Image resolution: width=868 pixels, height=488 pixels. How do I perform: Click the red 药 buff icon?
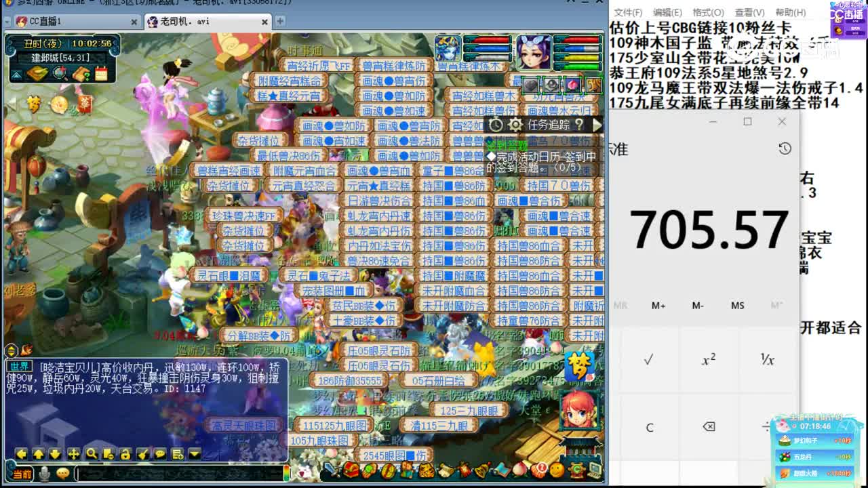[85, 104]
